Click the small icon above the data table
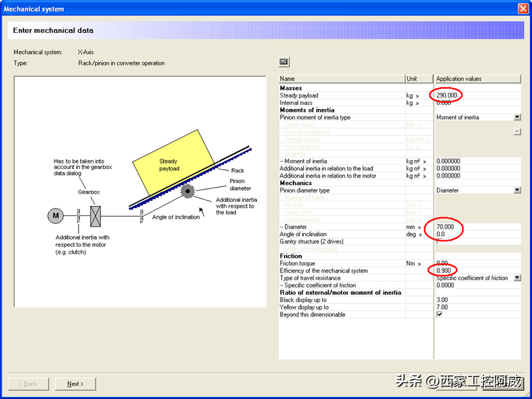Screen dimensions: 532x399 tap(284, 62)
